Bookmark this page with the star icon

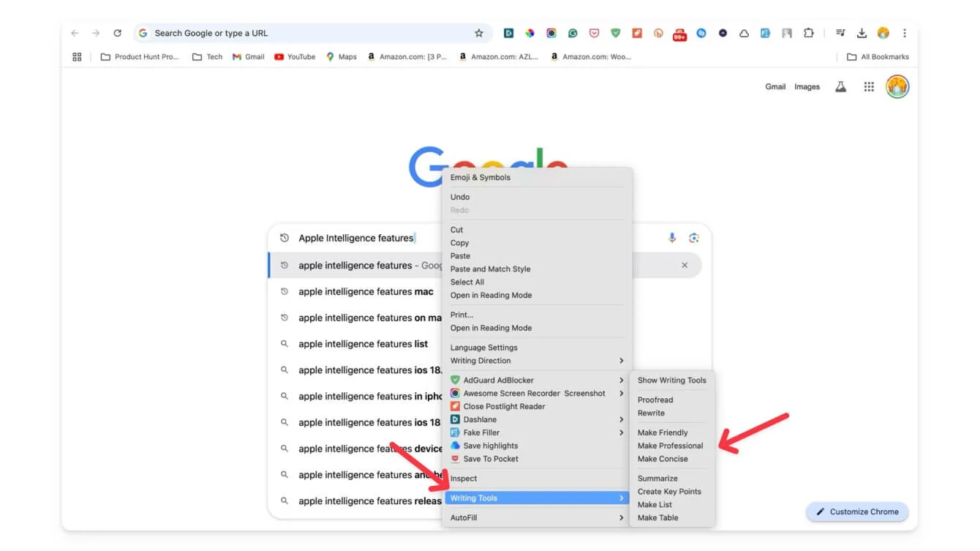coord(479,33)
